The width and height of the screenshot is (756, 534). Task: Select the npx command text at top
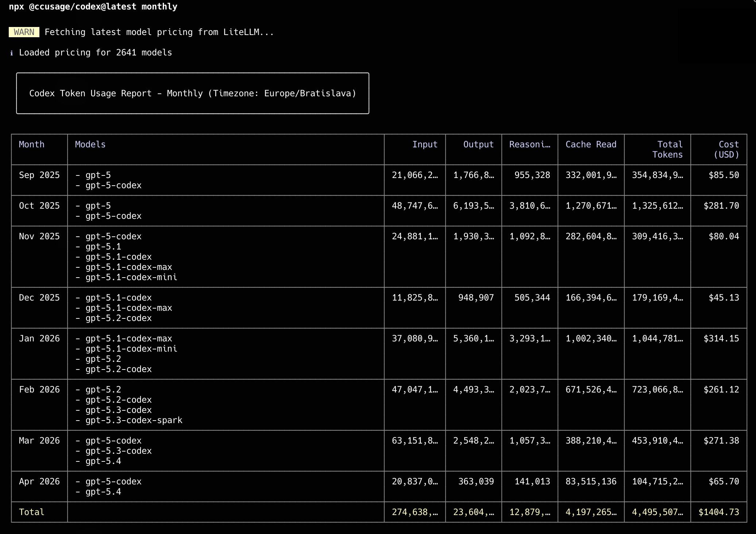pos(93,7)
